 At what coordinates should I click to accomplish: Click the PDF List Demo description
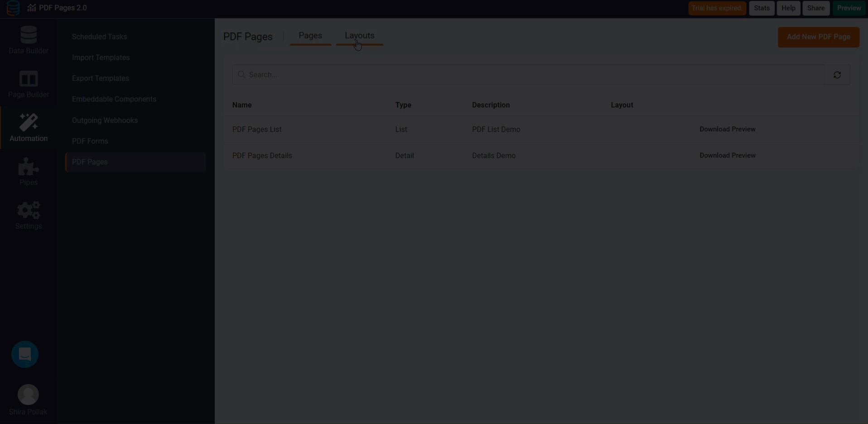[496, 129]
